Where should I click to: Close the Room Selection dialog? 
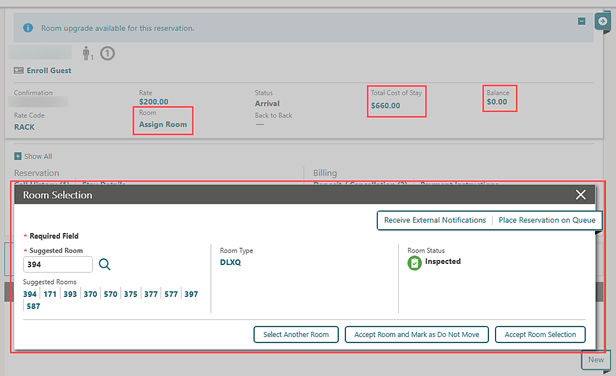(581, 195)
